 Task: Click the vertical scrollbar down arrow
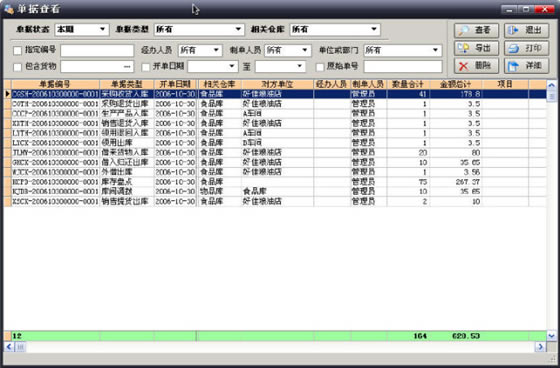551,336
